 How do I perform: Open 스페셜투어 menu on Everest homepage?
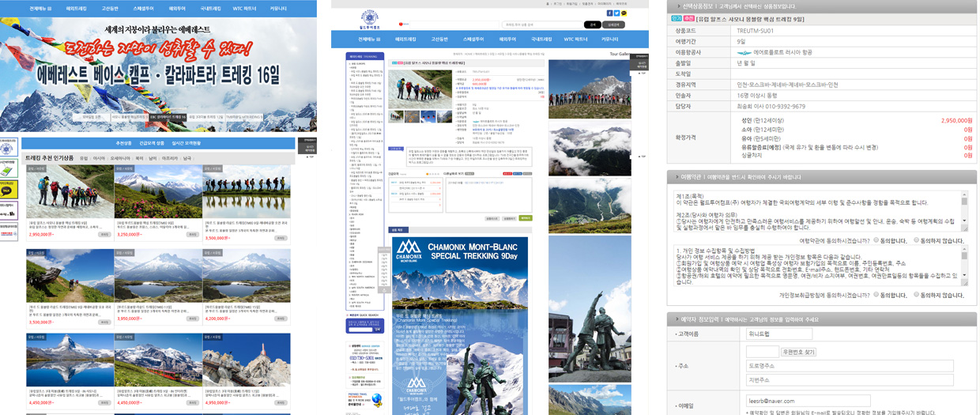(144, 9)
